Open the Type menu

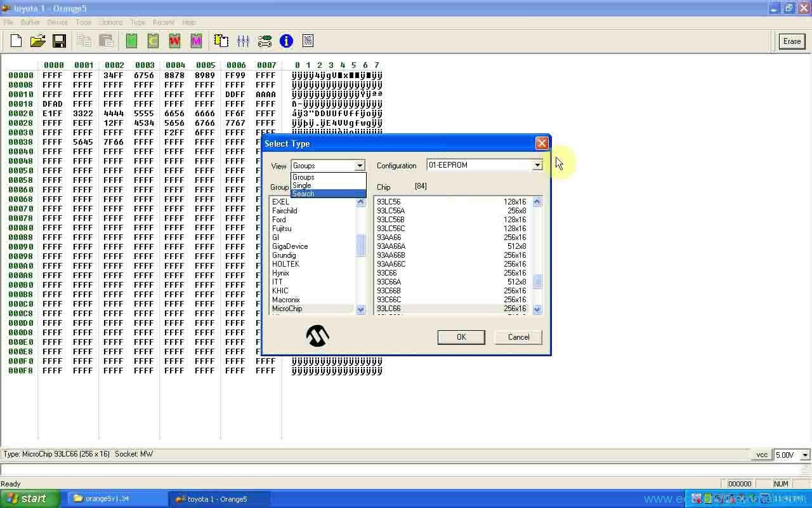(138, 22)
